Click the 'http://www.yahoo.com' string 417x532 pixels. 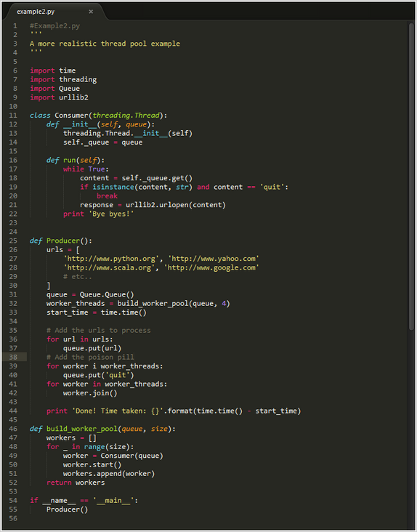(214, 259)
